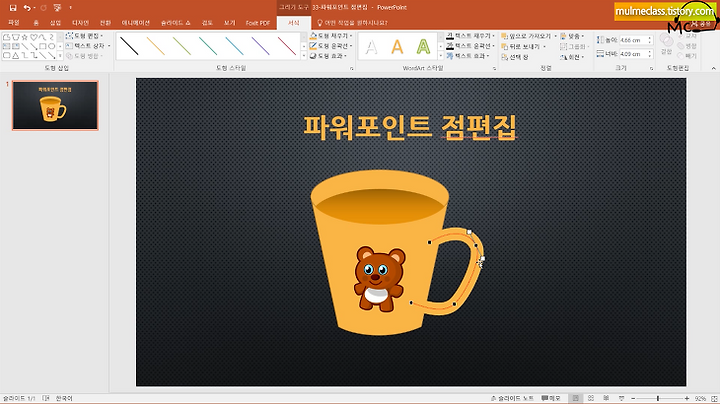This screenshot has height=404, width=720.
Task: Undo the last action
Action: point(27,7)
